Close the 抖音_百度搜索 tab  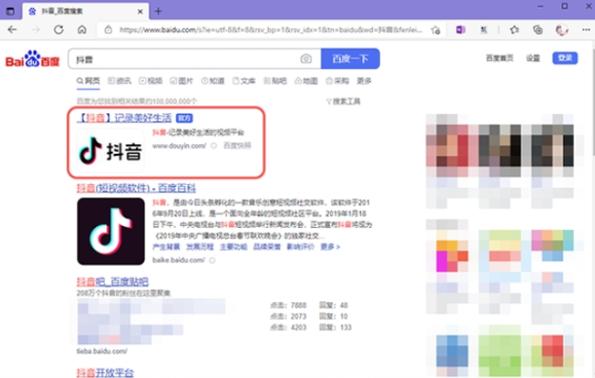pyautogui.click(x=140, y=11)
